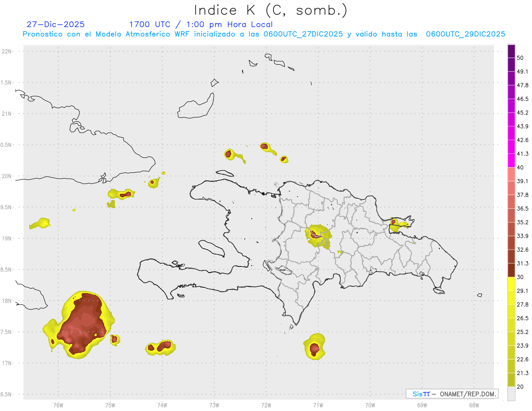Click the legend value '21.3'
The width and height of the screenshot is (532, 411).
pos(523,373)
